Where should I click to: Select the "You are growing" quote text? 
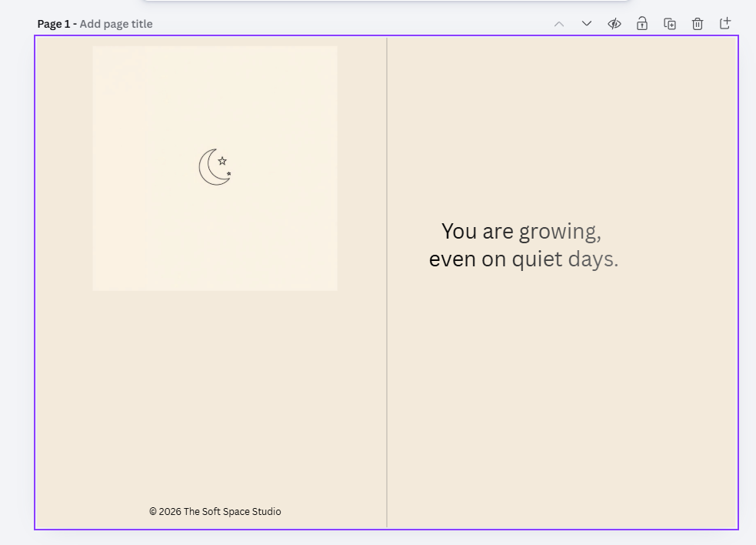(x=524, y=244)
